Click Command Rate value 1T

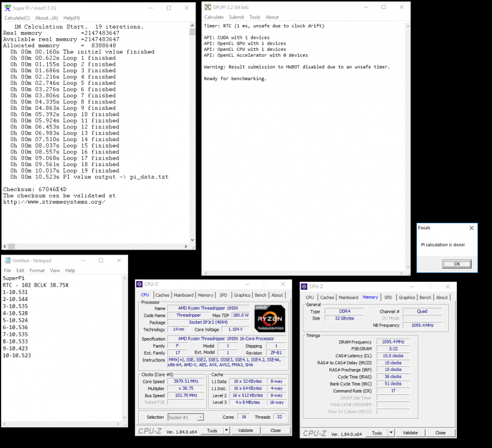click(x=393, y=391)
